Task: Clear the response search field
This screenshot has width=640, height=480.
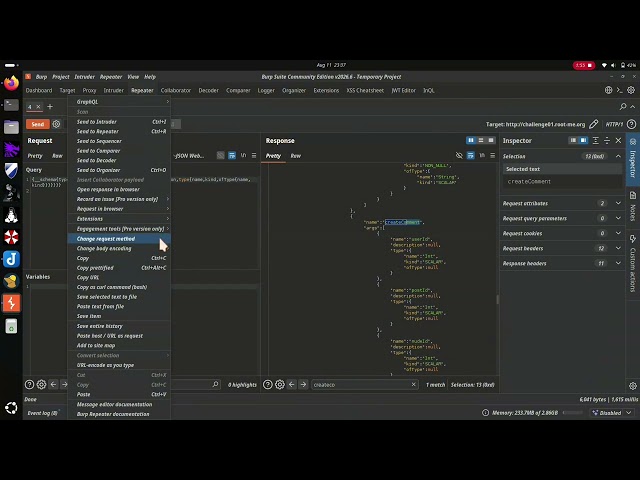Action: pyautogui.click(x=413, y=384)
